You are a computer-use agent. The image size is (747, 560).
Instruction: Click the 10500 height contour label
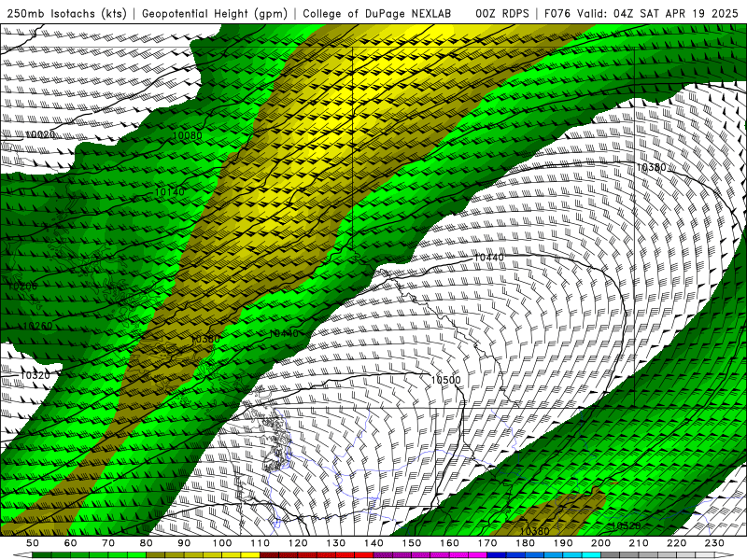(445, 380)
